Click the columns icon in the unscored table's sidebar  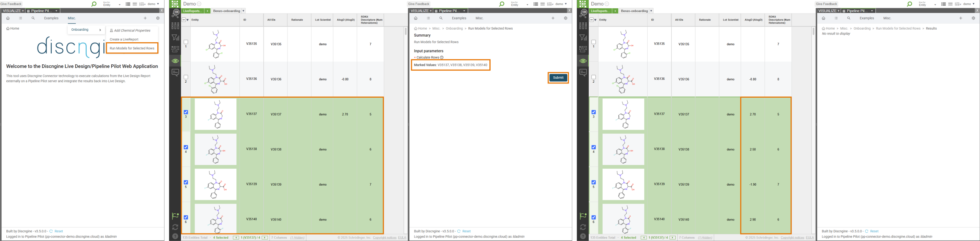point(175,25)
